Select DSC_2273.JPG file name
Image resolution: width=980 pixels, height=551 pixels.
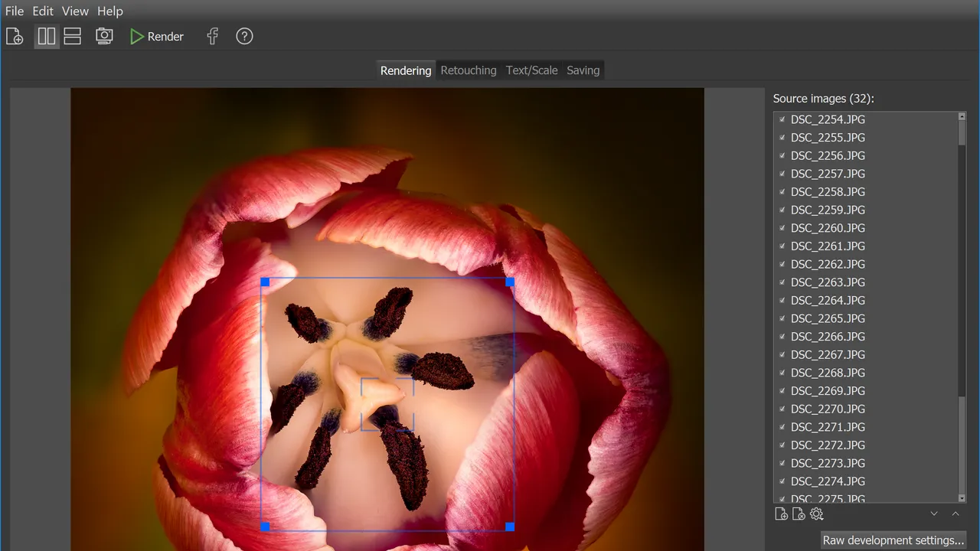click(x=828, y=464)
